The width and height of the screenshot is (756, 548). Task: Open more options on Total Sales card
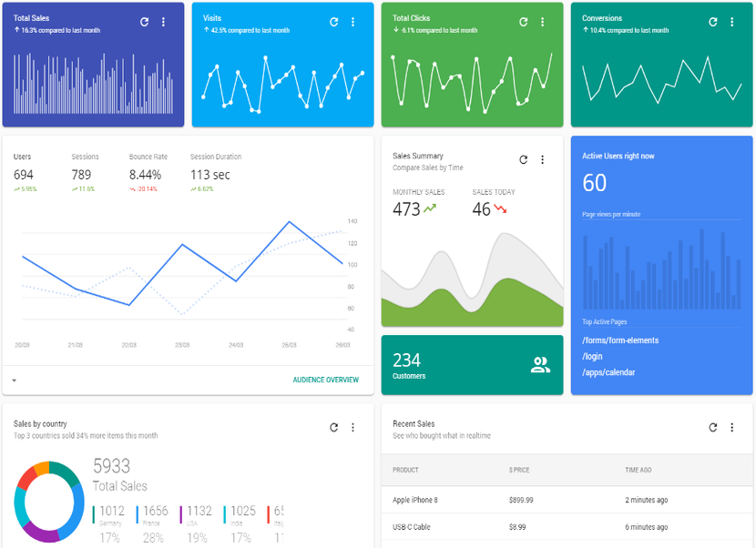[163, 22]
